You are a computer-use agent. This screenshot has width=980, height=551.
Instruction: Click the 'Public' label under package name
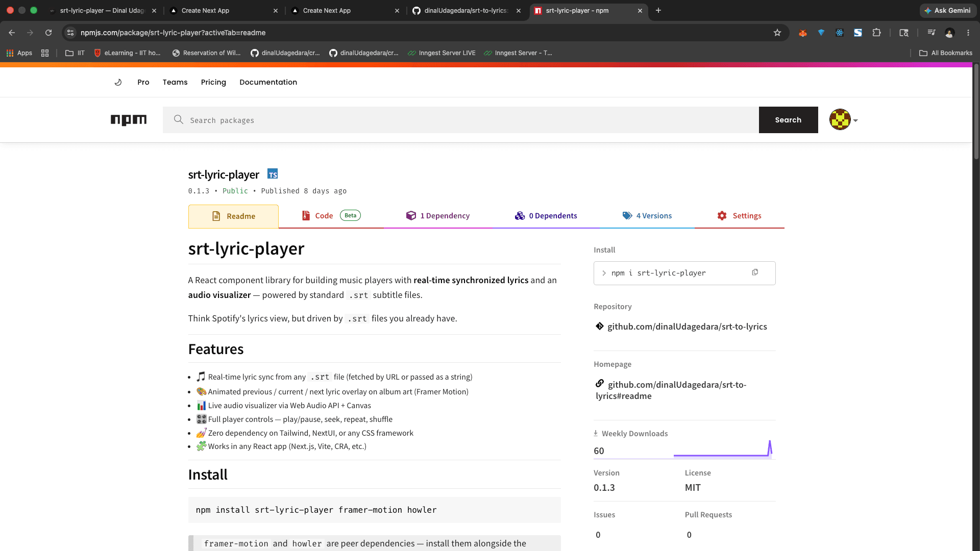235,191
